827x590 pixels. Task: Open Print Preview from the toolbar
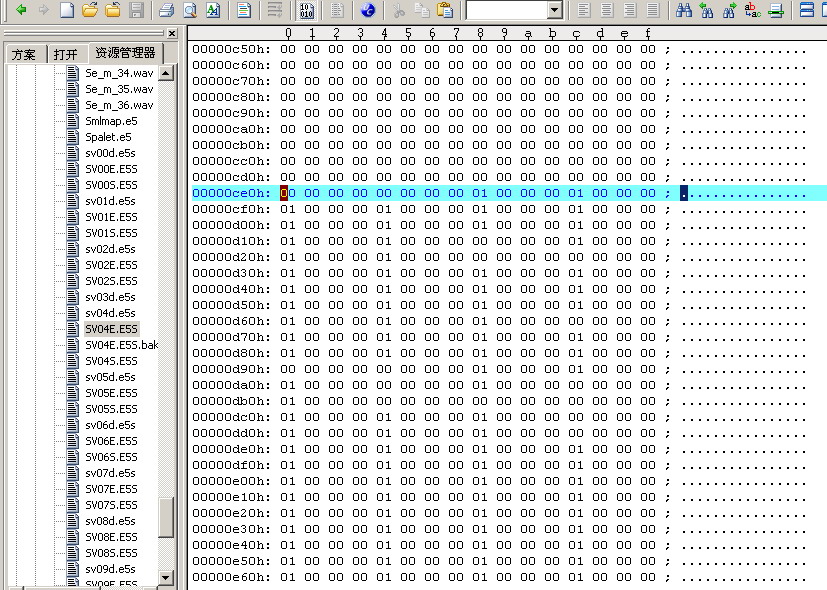point(189,11)
